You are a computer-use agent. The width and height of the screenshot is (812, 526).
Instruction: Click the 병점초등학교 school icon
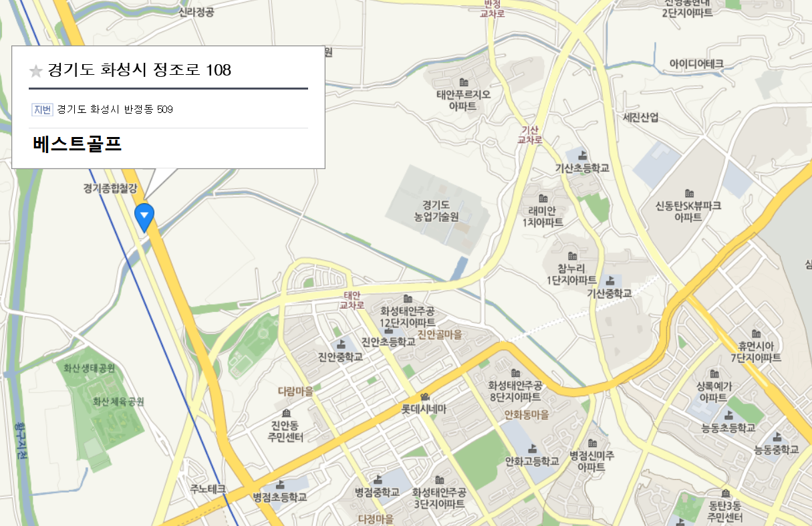279,485
